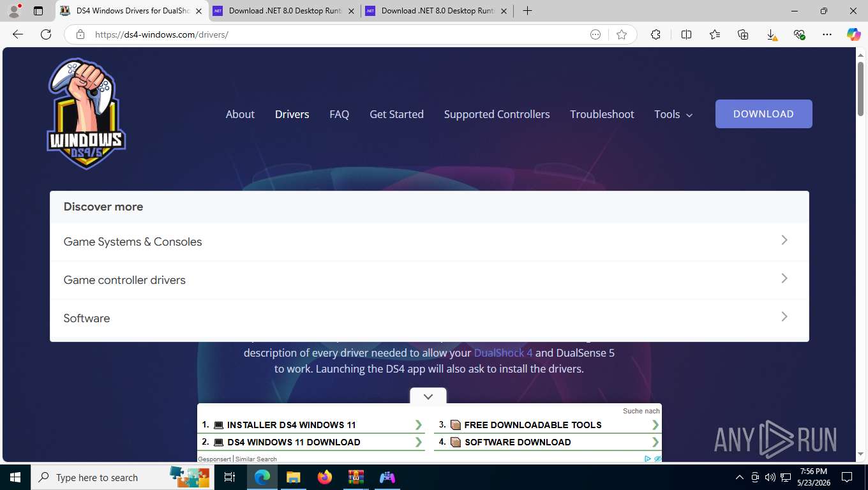Viewport: 868px width, 490px height.
Task: Go back to previous page
Action: click(x=18, y=34)
